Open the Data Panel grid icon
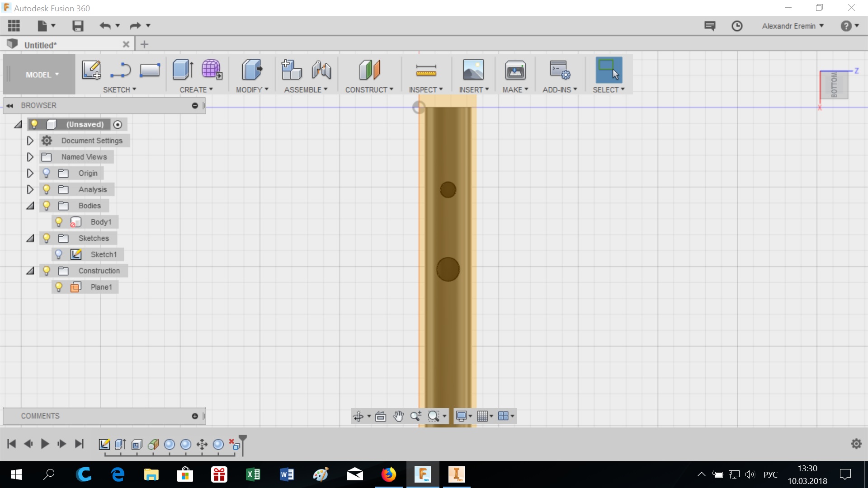868x488 pixels. 14,26
